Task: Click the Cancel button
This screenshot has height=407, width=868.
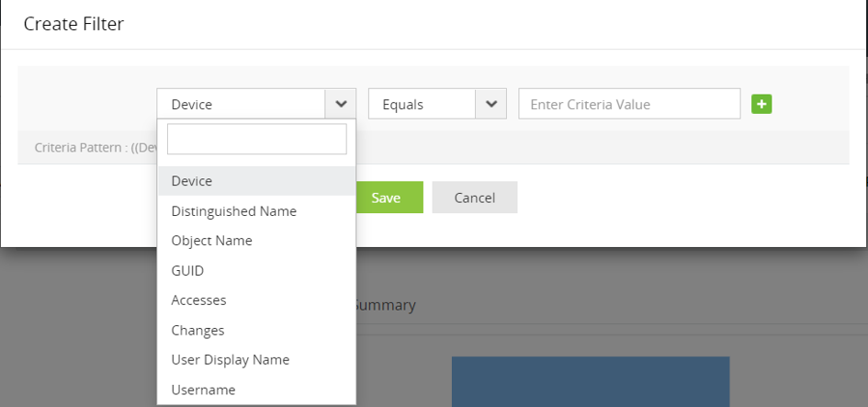Action: 474,198
